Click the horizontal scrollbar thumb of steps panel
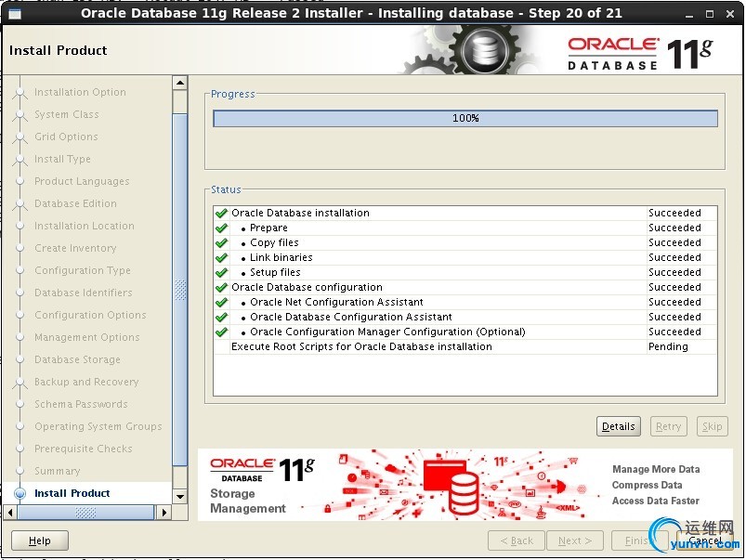Viewport: 746px width, 560px height. click(85, 513)
